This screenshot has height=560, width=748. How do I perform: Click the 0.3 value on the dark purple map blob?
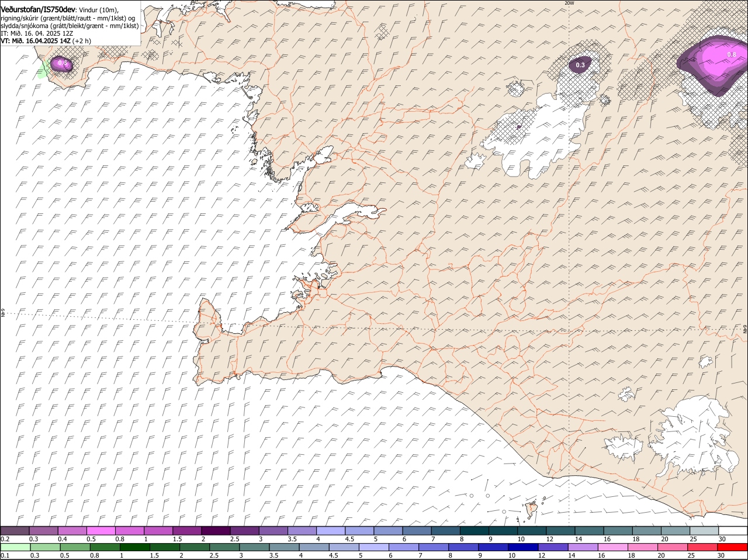tap(580, 65)
